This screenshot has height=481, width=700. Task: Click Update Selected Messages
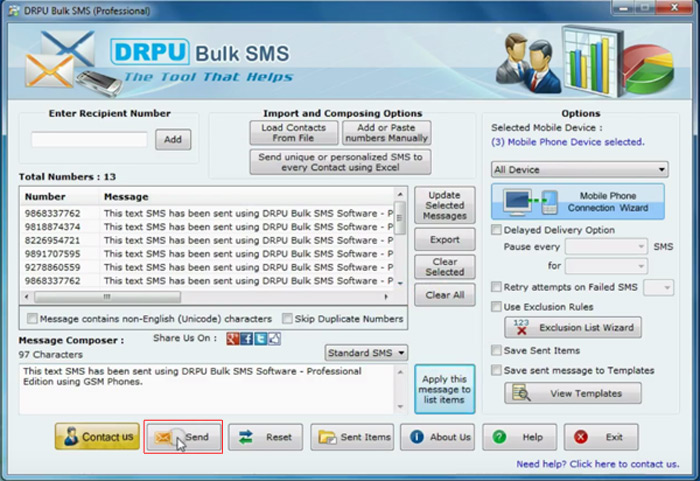coord(445,205)
